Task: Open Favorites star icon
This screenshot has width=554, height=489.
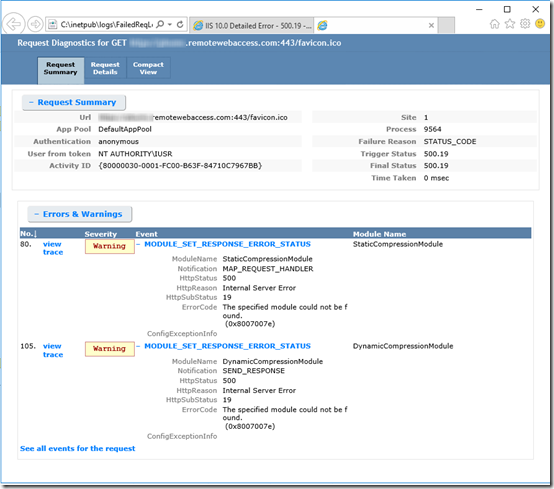Action: coord(510,24)
